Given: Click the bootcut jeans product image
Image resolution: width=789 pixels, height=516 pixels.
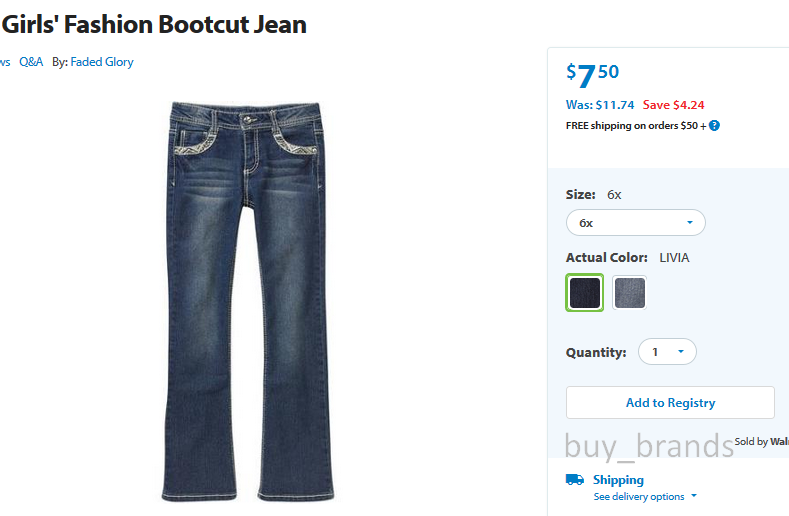Looking at the screenshot, I should (248, 302).
